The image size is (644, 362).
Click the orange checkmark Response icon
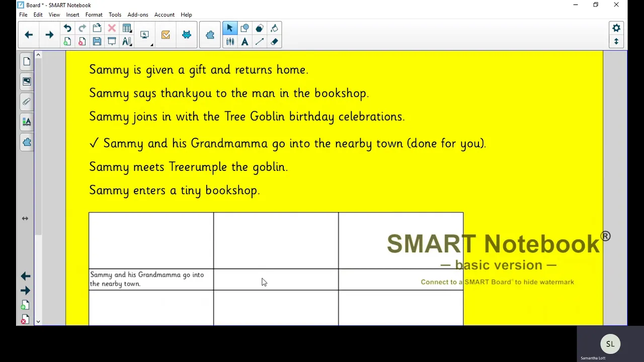[x=166, y=35]
